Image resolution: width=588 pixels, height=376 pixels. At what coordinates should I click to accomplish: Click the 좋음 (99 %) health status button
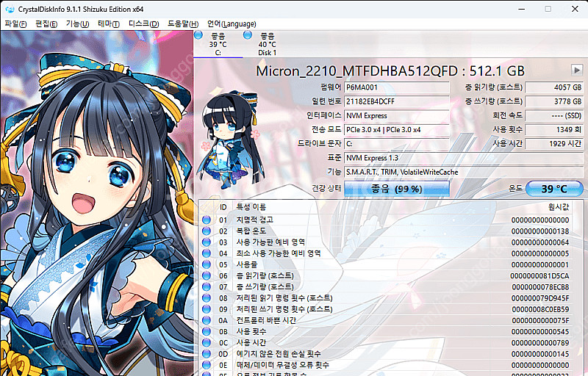(397, 189)
